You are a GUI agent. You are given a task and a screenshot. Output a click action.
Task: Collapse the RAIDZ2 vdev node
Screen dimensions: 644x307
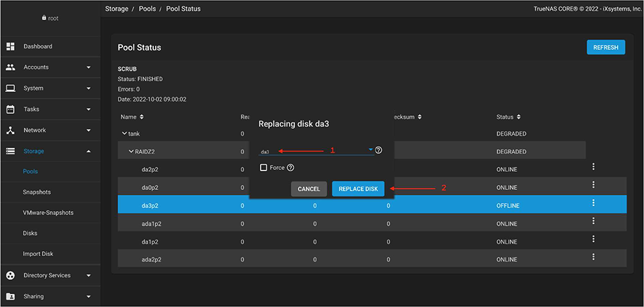(x=131, y=152)
